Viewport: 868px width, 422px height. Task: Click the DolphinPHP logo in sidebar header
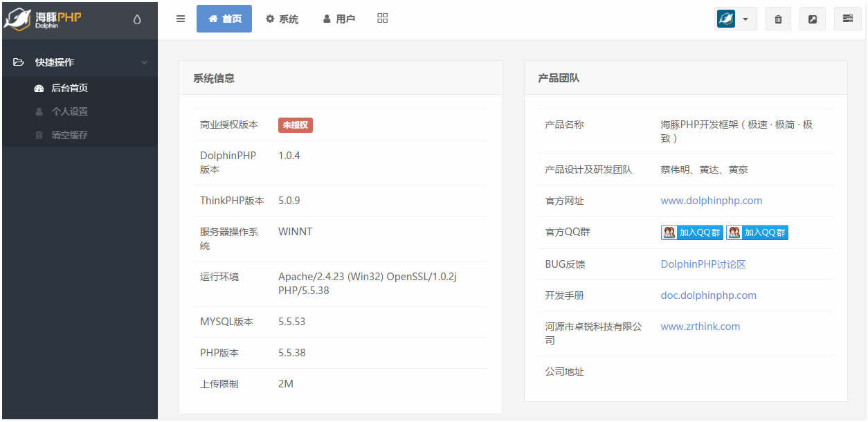(43, 19)
